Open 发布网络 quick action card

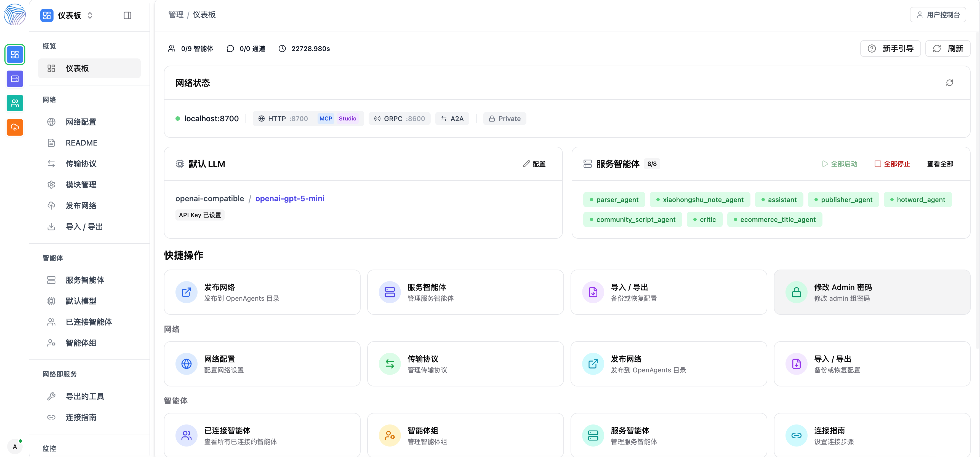pos(262,292)
